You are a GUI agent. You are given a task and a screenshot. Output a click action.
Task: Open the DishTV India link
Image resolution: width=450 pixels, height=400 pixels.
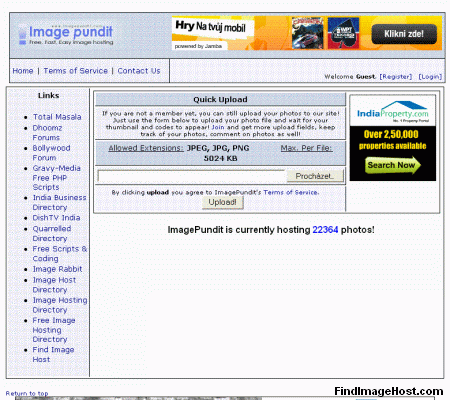56,218
